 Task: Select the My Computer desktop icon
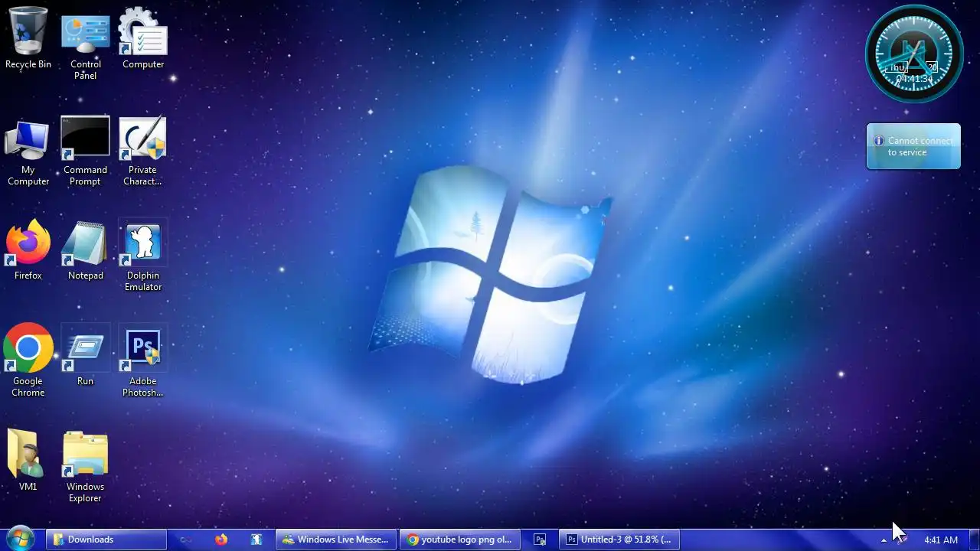[x=28, y=152]
